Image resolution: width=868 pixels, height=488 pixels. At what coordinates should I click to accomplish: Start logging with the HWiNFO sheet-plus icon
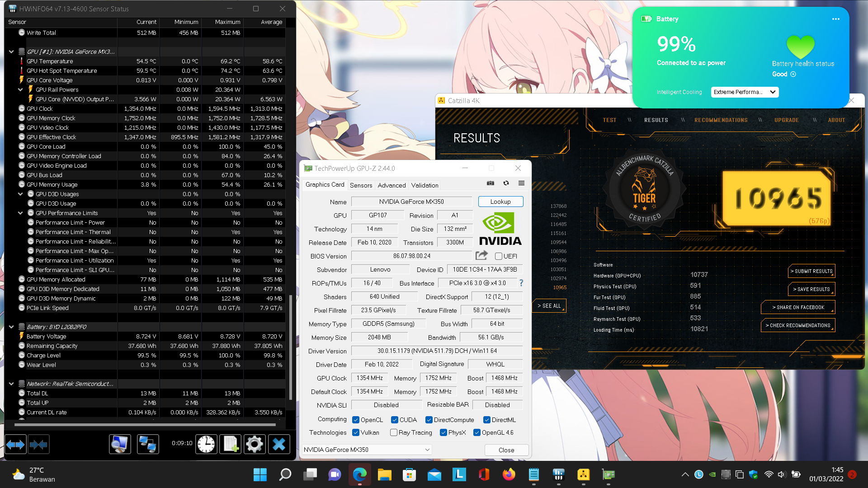click(231, 445)
